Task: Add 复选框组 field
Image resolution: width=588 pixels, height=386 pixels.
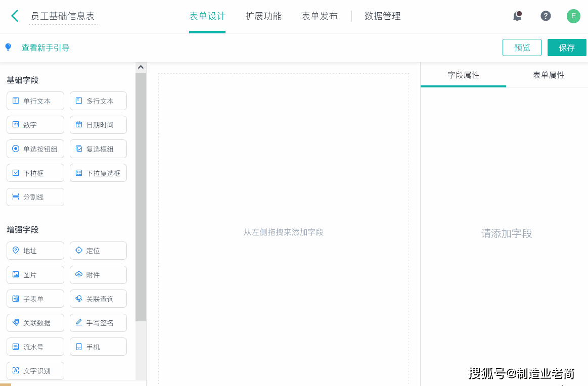Action: point(98,149)
